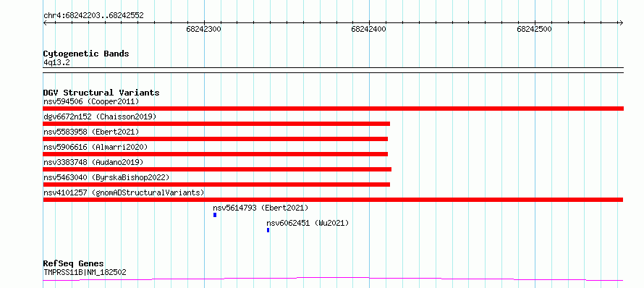This screenshot has width=644, height=288.
Task: Click the DGV Structural Variants track heading
Action: [x=101, y=93]
